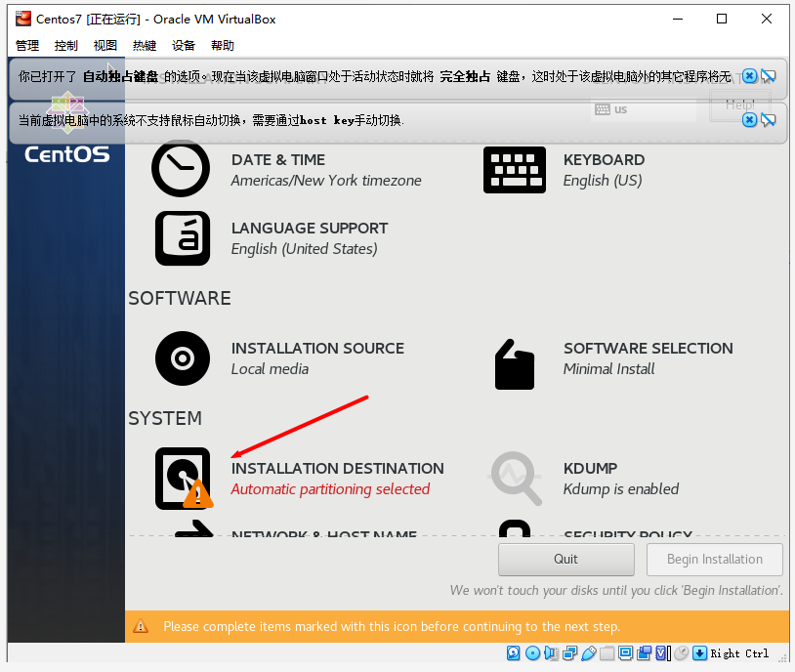The width and height of the screenshot is (795, 672).
Task: Click the Begin Installation button
Action: click(x=714, y=560)
